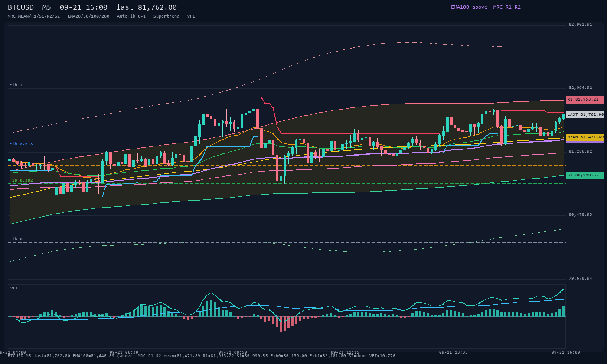This screenshot has width=607, height=364.
Task: Click the MEAN 81,471.89 price tag
Action: pos(585,137)
